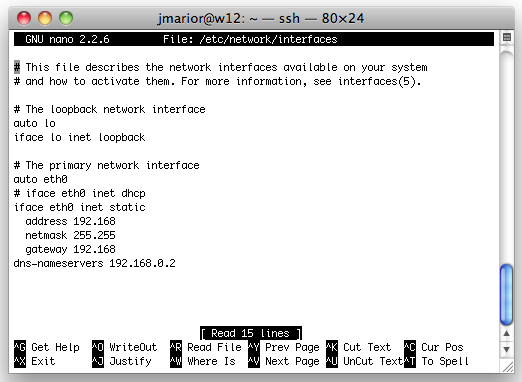Click the line 'iface eth0 inet static'
Image resolution: width=522 pixels, height=382 pixels.
[x=79, y=207]
